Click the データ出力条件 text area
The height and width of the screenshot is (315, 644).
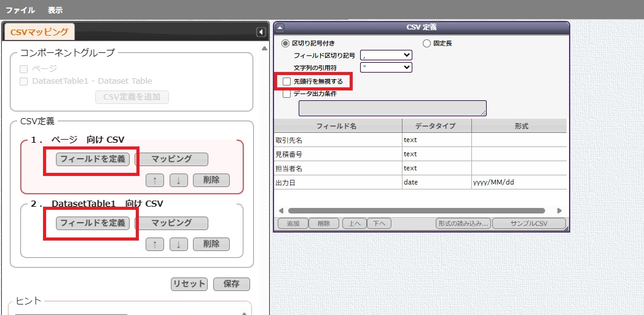392,108
